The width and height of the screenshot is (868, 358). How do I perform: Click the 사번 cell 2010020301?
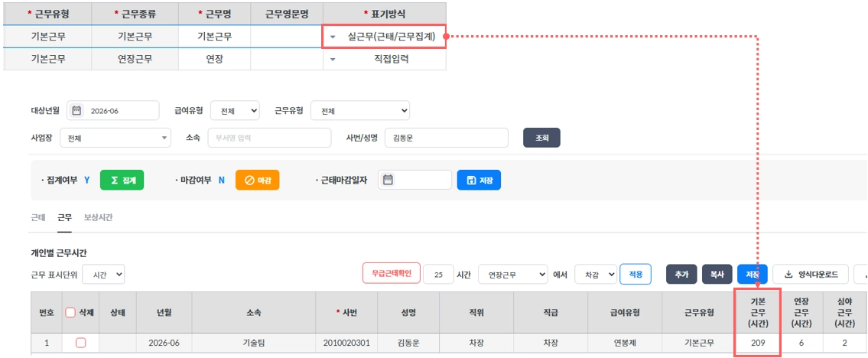346,343
